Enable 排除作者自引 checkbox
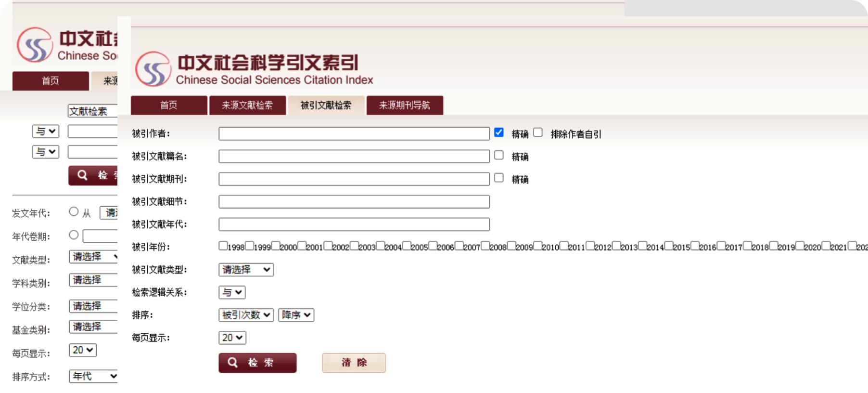The height and width of the screenshot is (393, 868). (538, 132)
